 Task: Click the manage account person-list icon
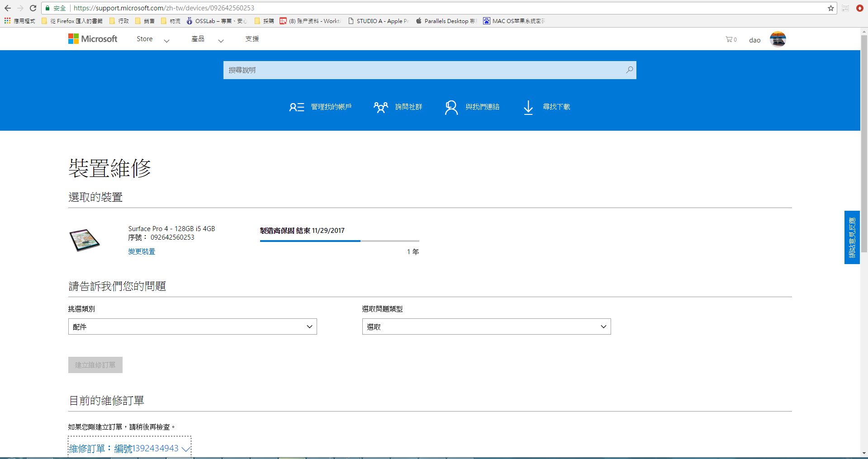297,107
